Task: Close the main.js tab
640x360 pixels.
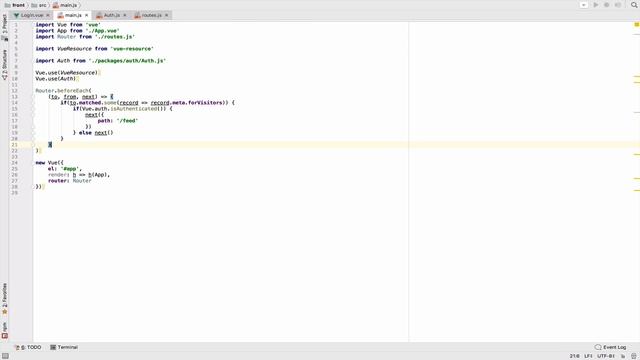Action: point(87,15)
